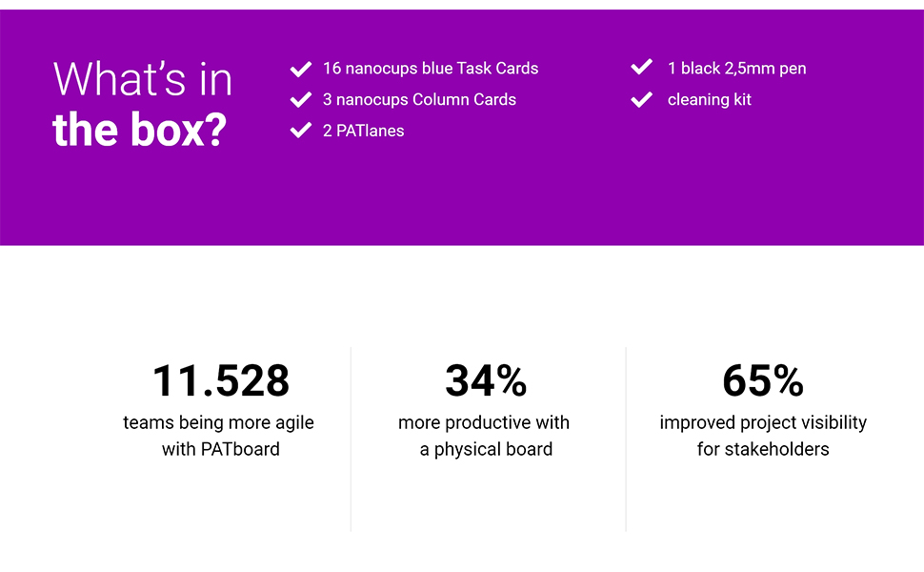Click the checkmark beside 16 nanocups blue Task Cards
This screenshot has width=924, height=572.
(301, 69)
